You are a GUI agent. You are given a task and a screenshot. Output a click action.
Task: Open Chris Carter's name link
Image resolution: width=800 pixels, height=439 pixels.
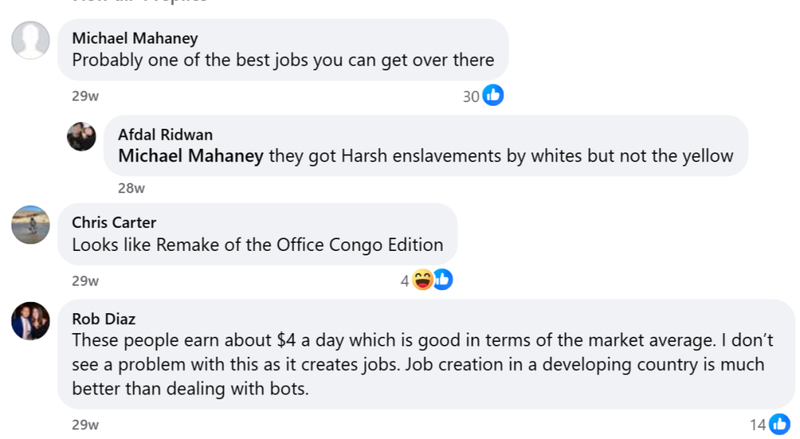114,222
